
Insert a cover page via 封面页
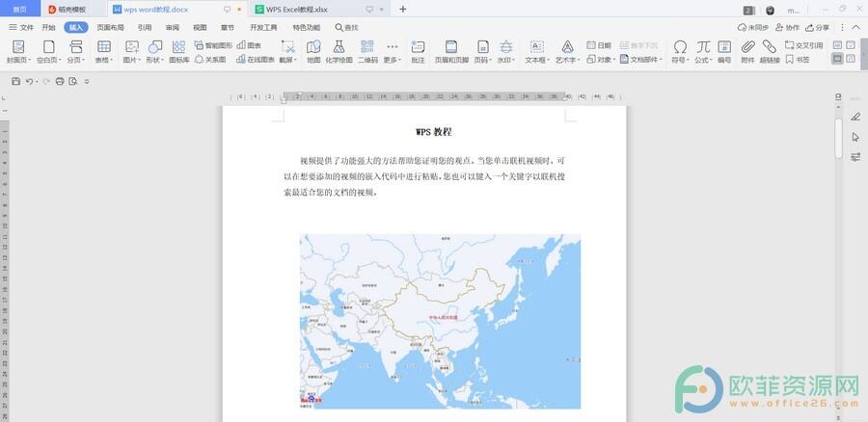18,51
